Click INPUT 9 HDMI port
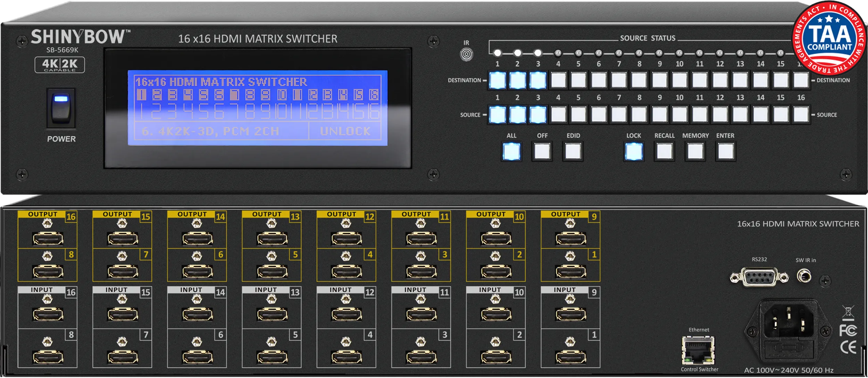The height and width of the screenshot is (378, 868). click(571, 315)
